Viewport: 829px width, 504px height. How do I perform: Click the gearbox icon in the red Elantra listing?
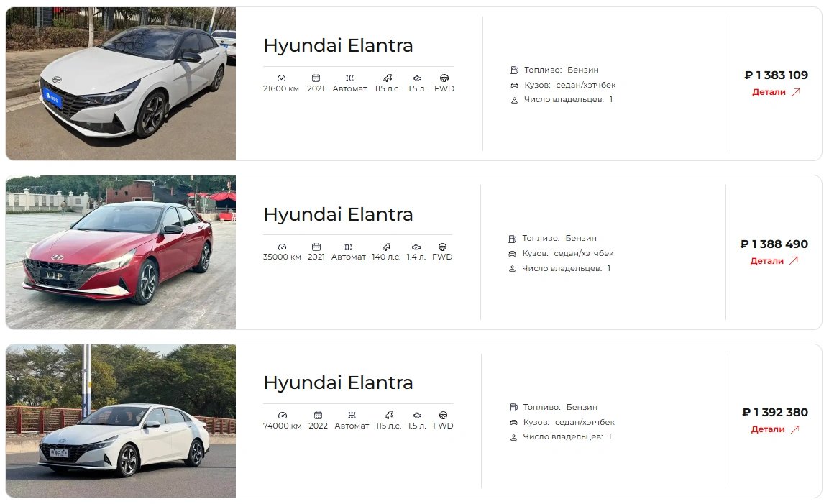(x=348, y=247)
